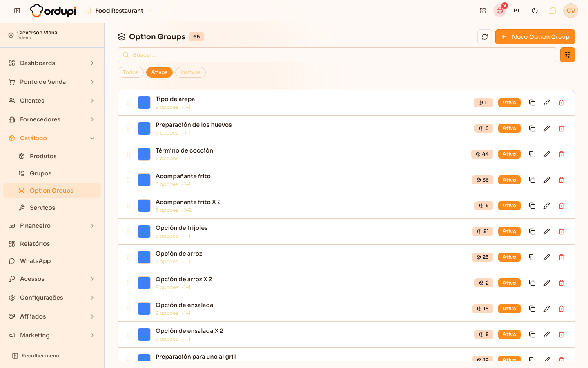Toggle Ativo status of Opción de ensalada 1-1

click(x=509, y=309)
